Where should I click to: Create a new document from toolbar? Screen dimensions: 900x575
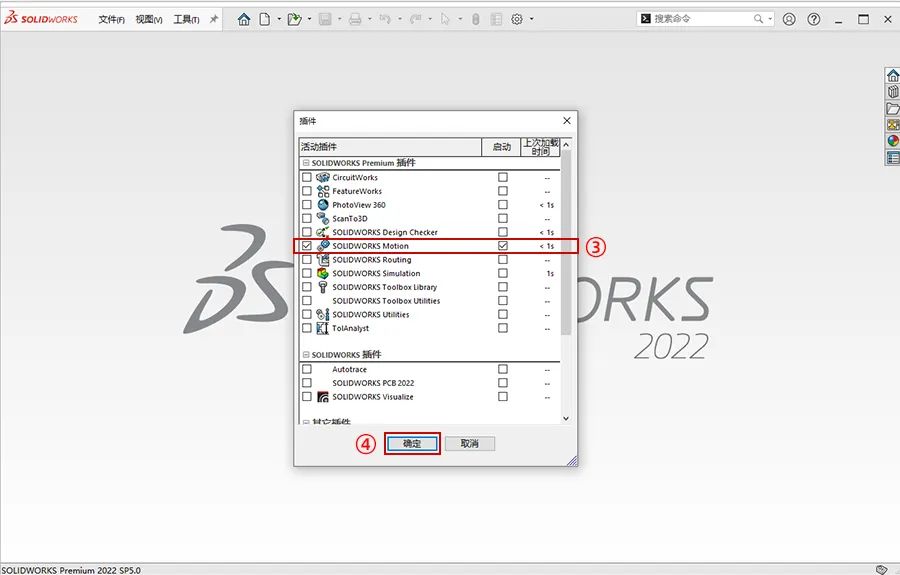click(x=265, y=20)
